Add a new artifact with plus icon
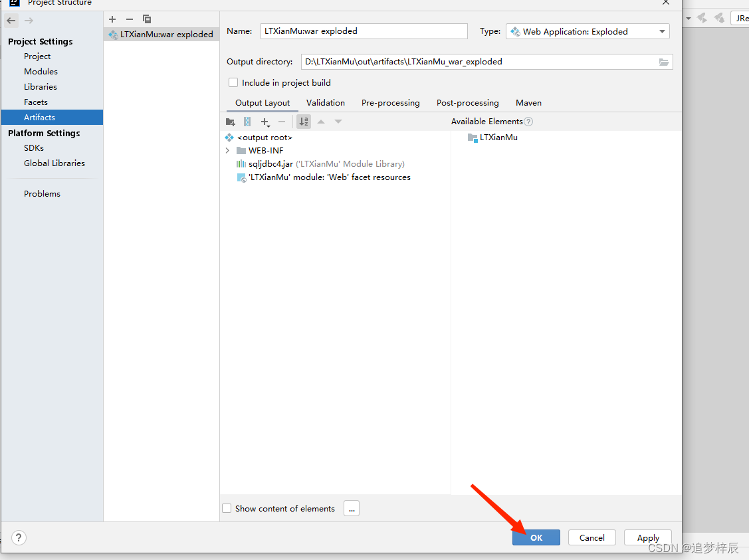The width and height of the screenshot is (749, 560). point(112,19)
